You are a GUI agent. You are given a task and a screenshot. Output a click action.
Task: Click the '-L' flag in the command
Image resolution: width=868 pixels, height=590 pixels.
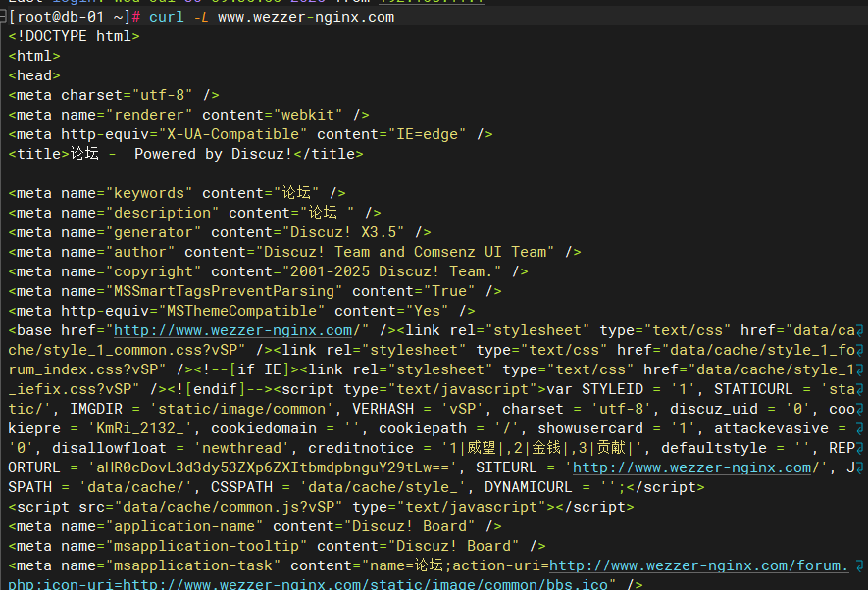pos(201,17)
